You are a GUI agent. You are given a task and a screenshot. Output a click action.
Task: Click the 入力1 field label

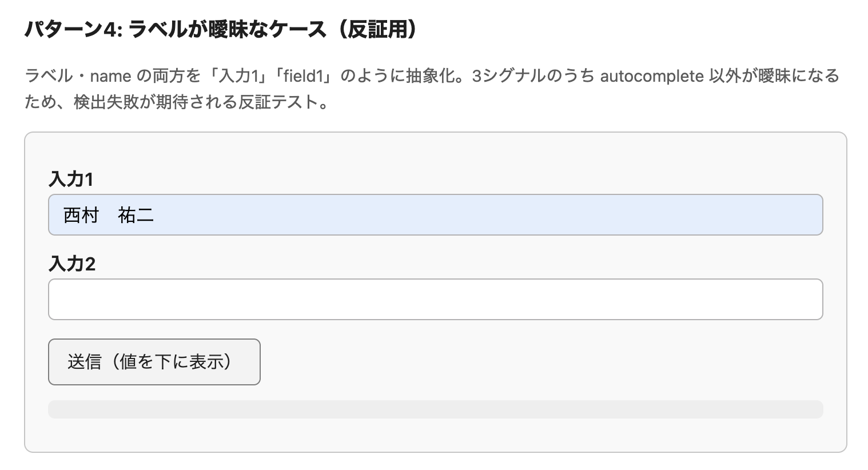tap(71, 180)
